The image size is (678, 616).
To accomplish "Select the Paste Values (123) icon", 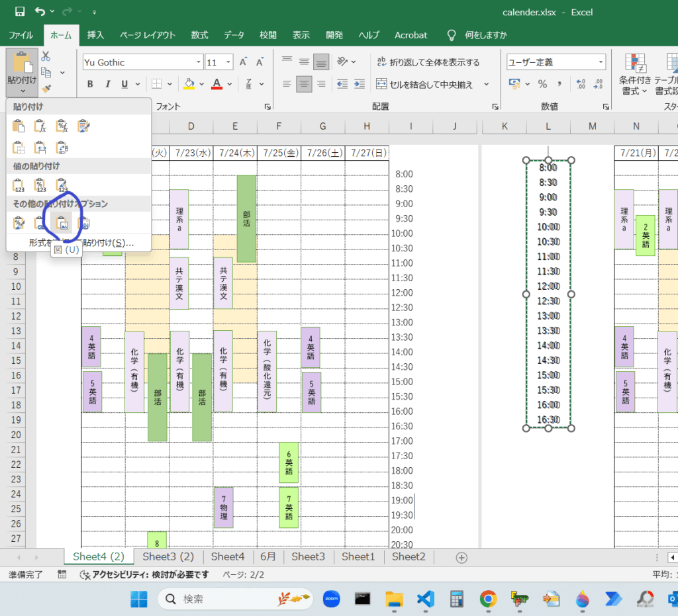I will (19, 185).
